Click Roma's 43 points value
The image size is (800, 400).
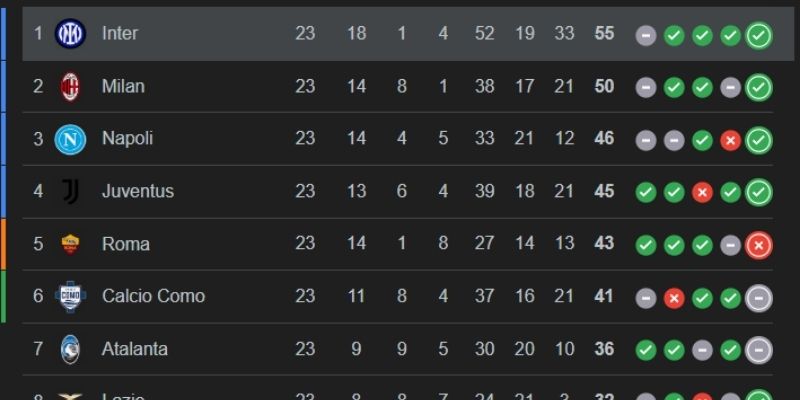(604, 244)
